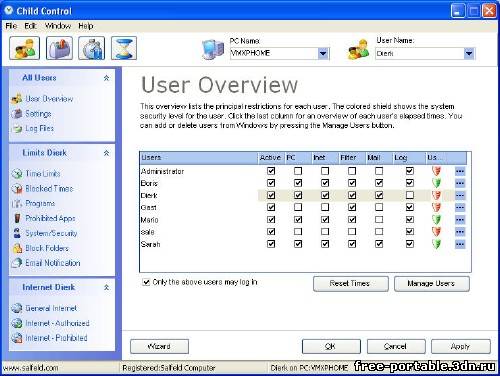Launch the Wizard button
The height and width of the screenshot is (376, 500).
click(159, 347)
